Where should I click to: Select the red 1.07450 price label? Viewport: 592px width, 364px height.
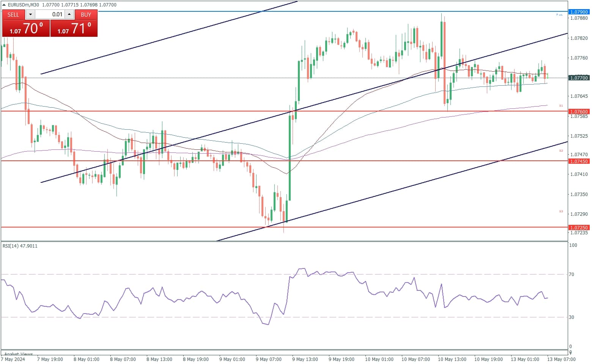[x=579, y=161]
